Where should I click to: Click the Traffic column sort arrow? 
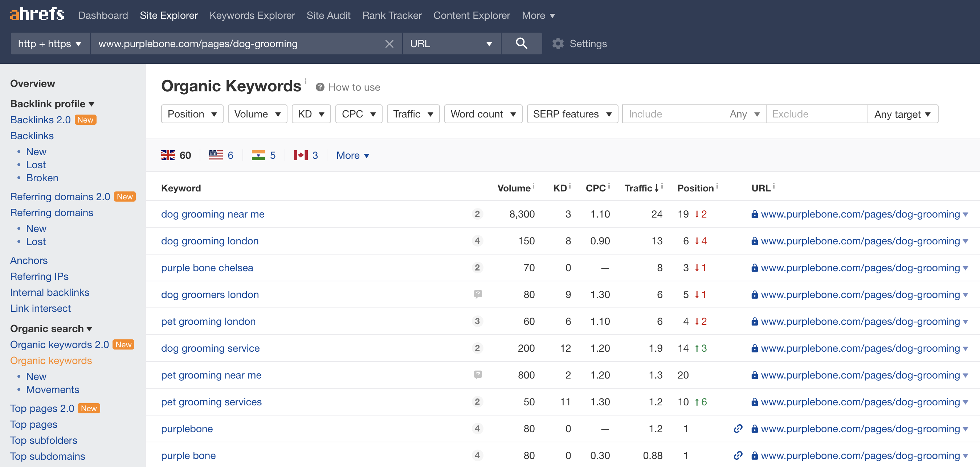click(x=657, y=188)
